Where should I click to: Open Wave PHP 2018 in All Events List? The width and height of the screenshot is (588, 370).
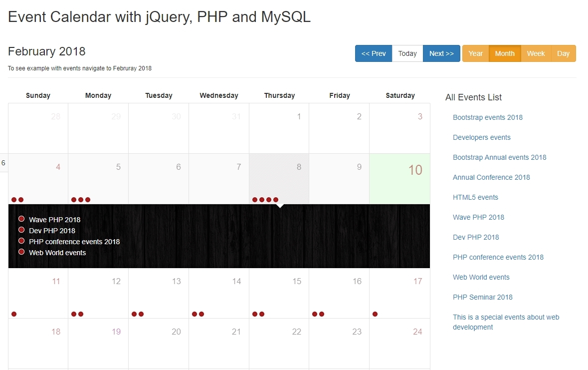478,217
